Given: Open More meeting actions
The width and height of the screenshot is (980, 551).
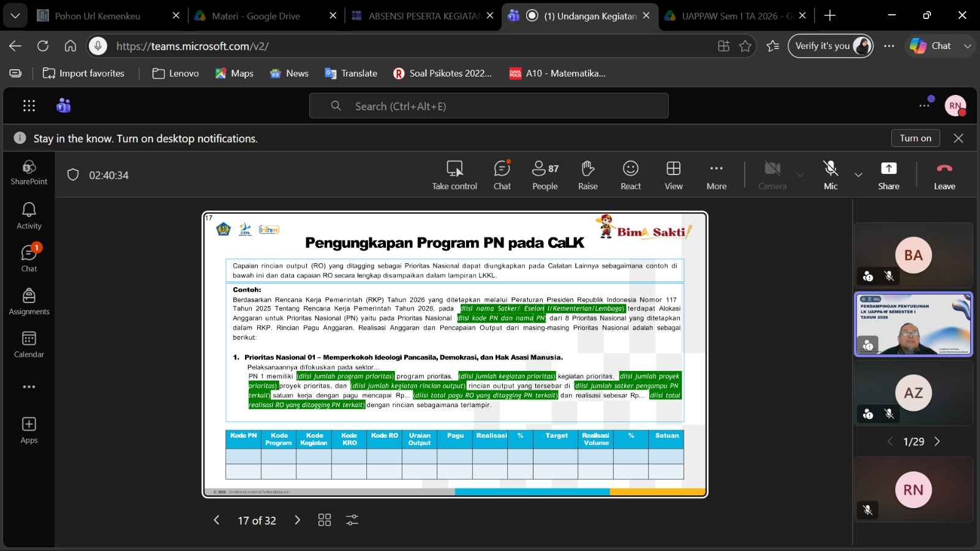Looking at the screenshot, I should coord(717,175).
